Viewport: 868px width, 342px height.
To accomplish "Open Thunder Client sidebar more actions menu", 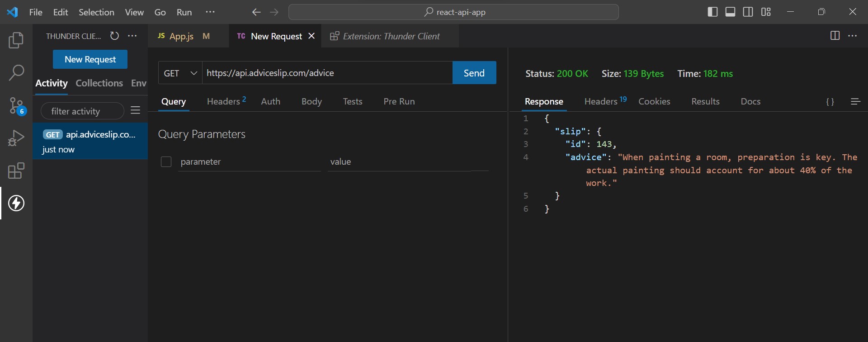I will tap(132, 36).
